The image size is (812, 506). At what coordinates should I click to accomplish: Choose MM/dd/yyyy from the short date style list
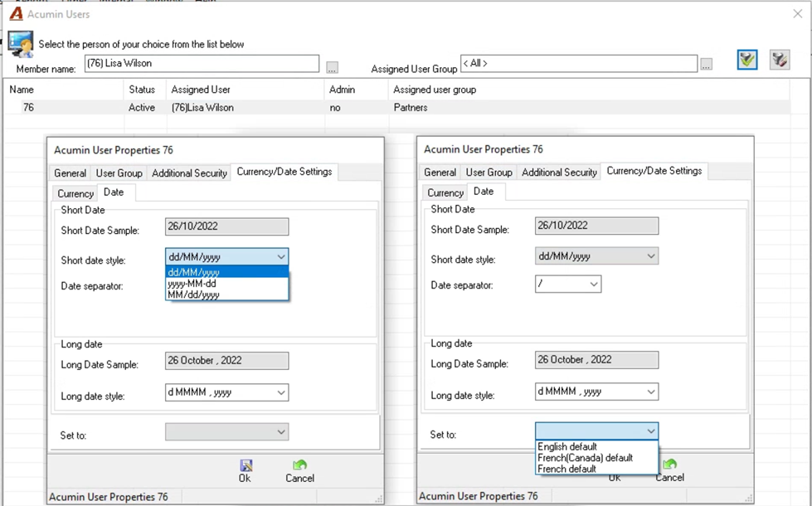[226, 294]
